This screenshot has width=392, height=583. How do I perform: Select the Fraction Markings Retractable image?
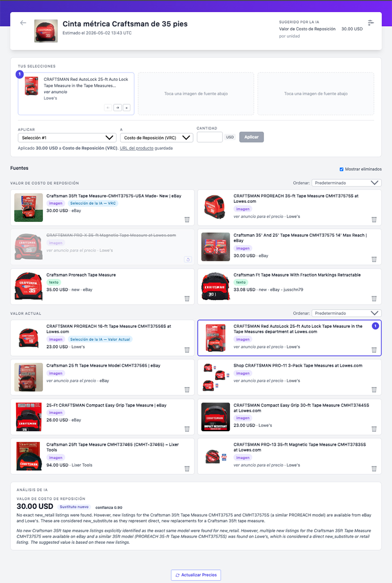[216, 286]
